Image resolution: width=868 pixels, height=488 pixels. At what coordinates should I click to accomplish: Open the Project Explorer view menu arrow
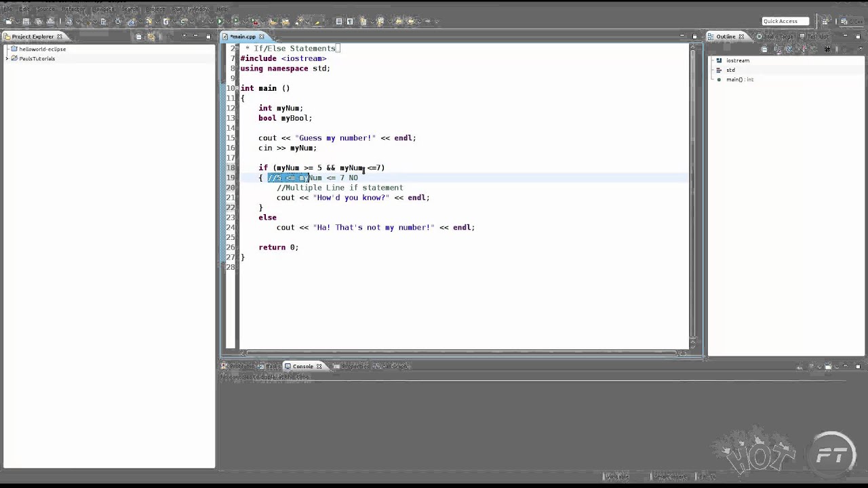pyautogui.click(x=184, y=35)
